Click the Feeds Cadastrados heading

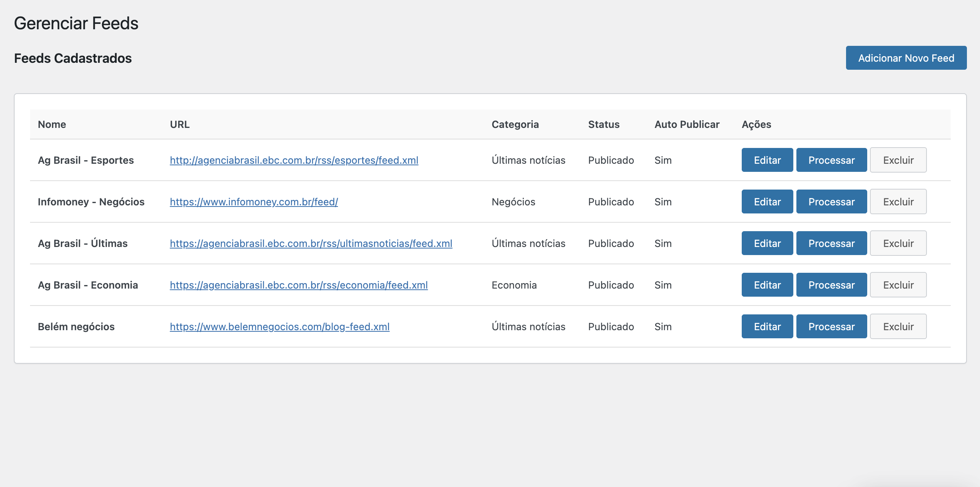[x=73, y=58]
